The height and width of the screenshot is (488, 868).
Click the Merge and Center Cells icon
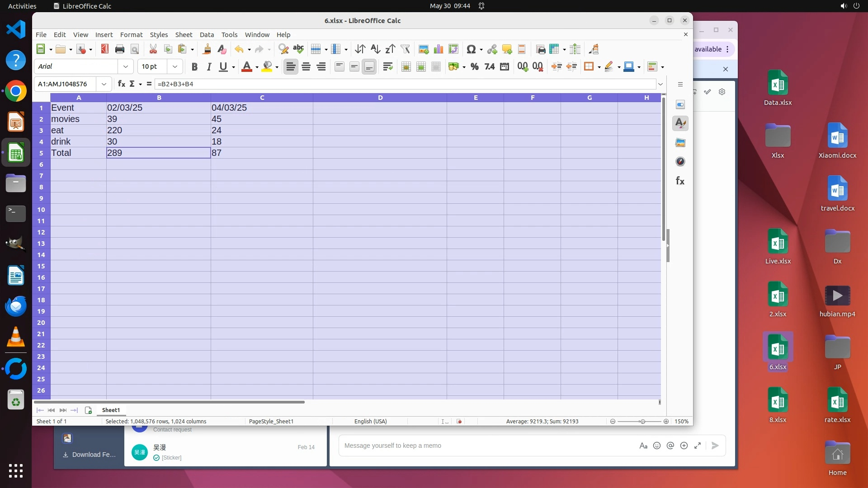pyautogui.click(x=406, y=67)
